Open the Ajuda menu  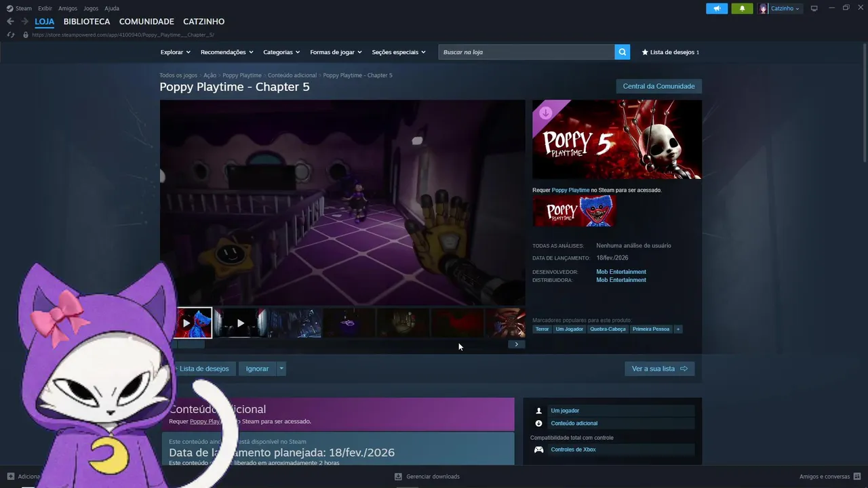(112, 8)
